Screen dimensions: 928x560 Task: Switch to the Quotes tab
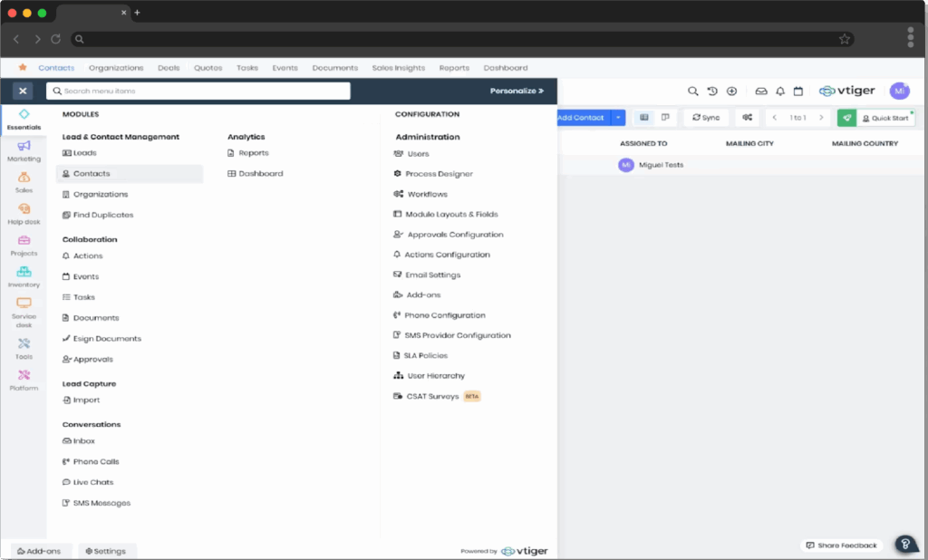pos(208,67)
